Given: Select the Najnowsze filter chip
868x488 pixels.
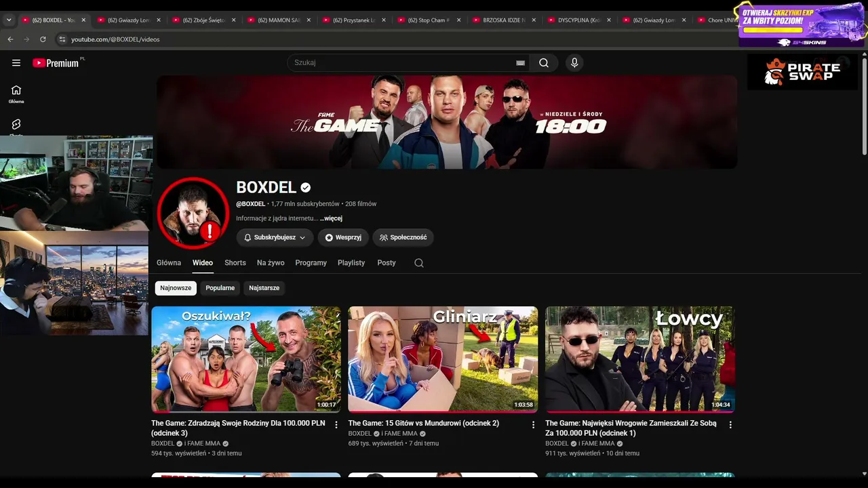Looking at the screenshot, I should pos(176,288).
